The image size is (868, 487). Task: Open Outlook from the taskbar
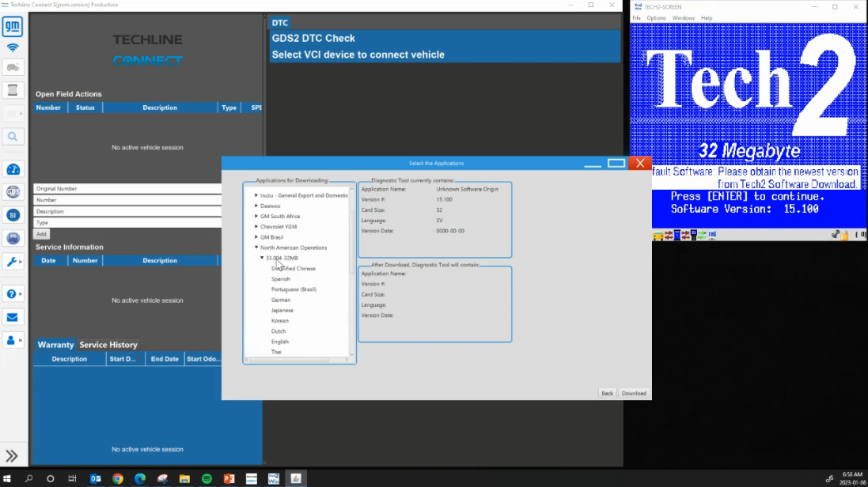point(96,479)
